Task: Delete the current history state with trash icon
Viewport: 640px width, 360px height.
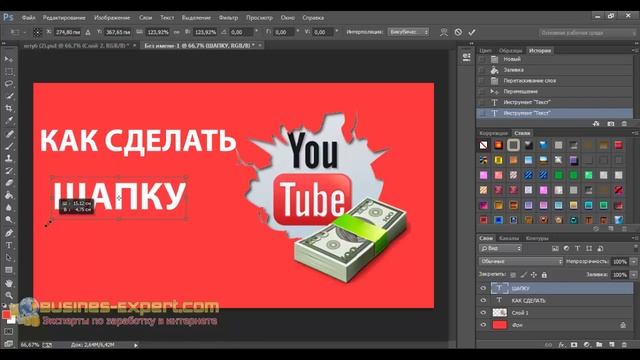Action: pyautogui.click(x=624, y=123)
